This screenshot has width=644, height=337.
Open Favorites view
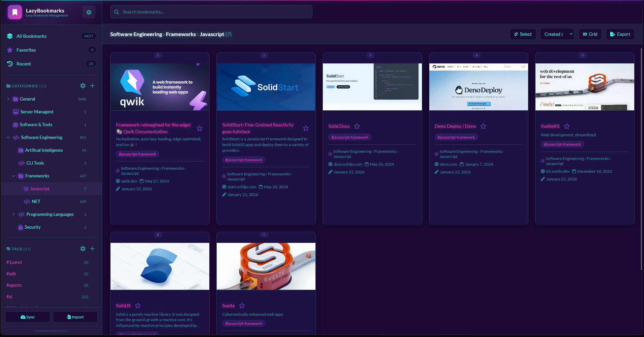pyautogui.click(x=51, y=50)
